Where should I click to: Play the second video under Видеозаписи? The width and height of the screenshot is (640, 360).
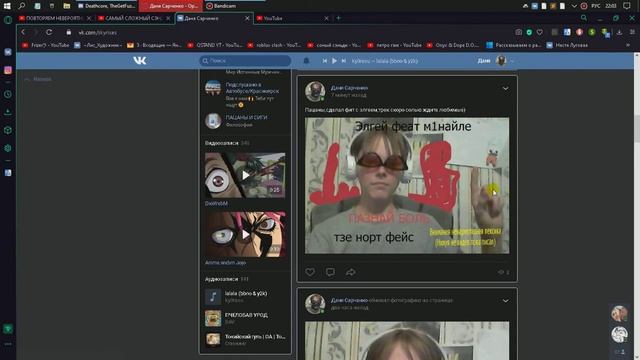[x=245, y=234]
